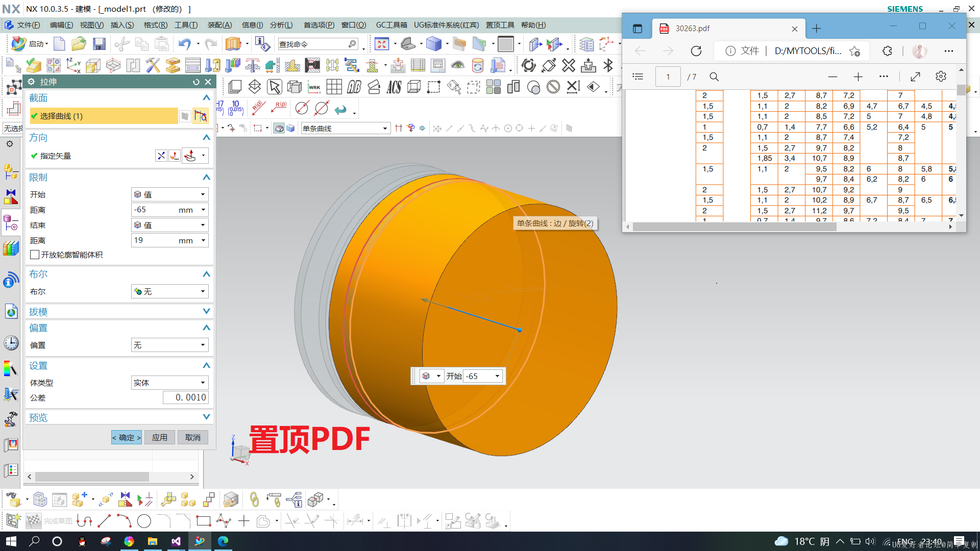Click the Save icon in NX toolbar

pos(99,44)
